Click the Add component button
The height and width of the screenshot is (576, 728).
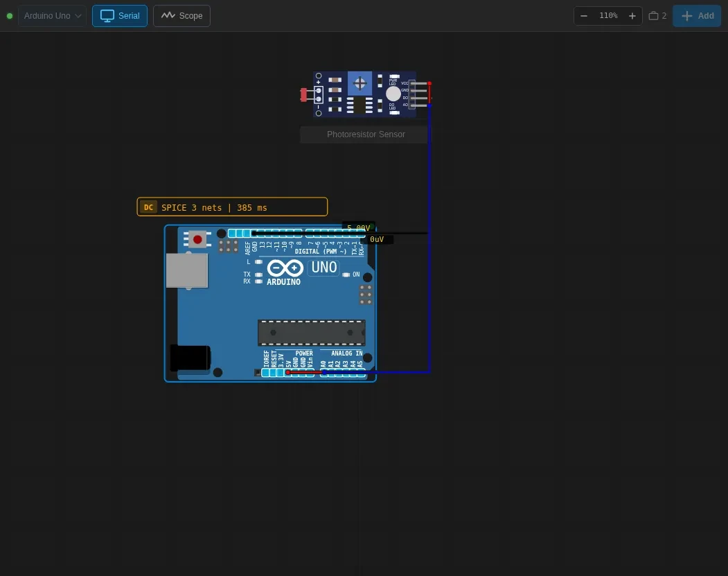(697, 16)
